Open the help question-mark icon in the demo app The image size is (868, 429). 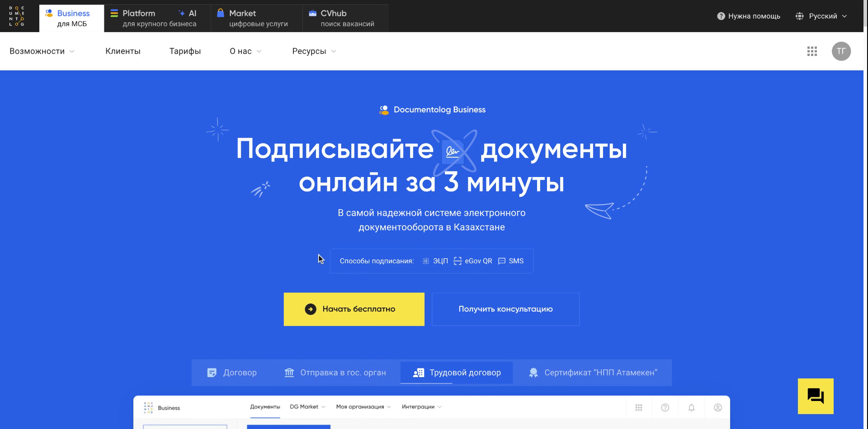tap(665, 407)
